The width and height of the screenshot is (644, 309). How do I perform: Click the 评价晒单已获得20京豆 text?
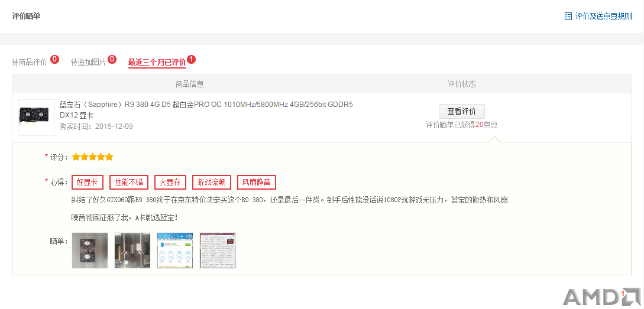[462, 125]
